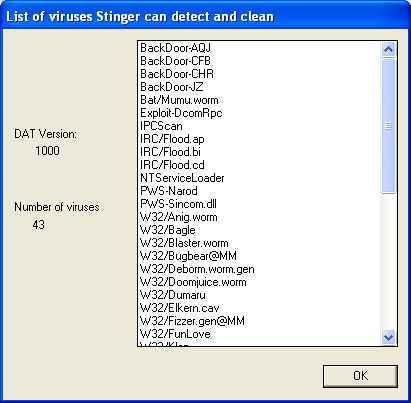Click the vertical scrollbar thumb
This screenshot has width=411, height=403.
[388, 126]
